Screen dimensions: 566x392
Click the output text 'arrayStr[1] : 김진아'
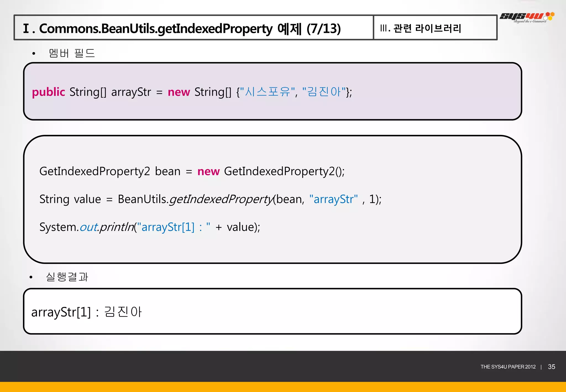click(x=87, y=312)
